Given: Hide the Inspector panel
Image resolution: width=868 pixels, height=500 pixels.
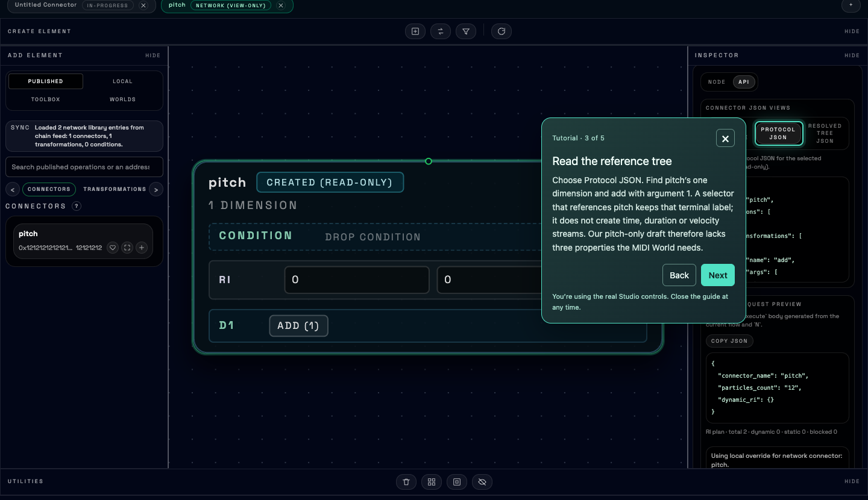Looking at the screenshot, I should click(852, 55).
